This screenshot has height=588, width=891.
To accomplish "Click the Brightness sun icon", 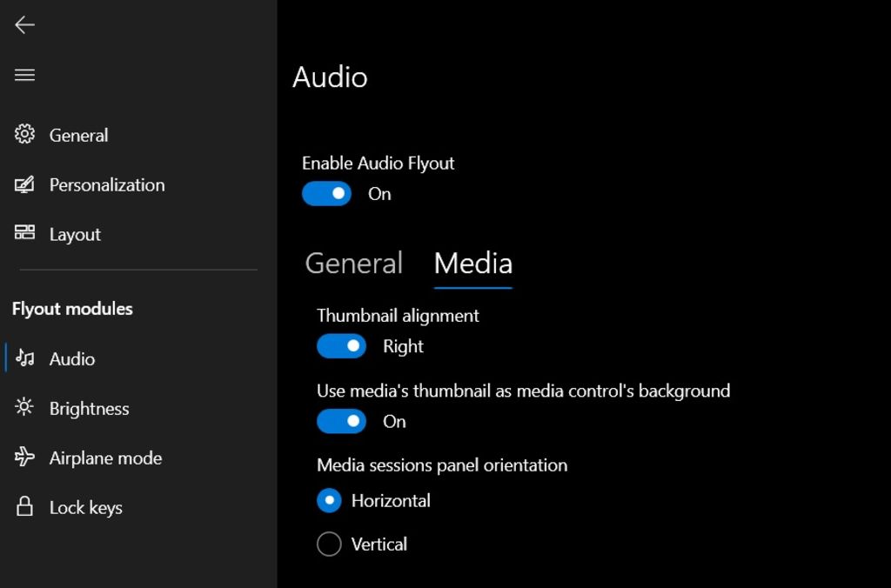I will tap(24, 407).
